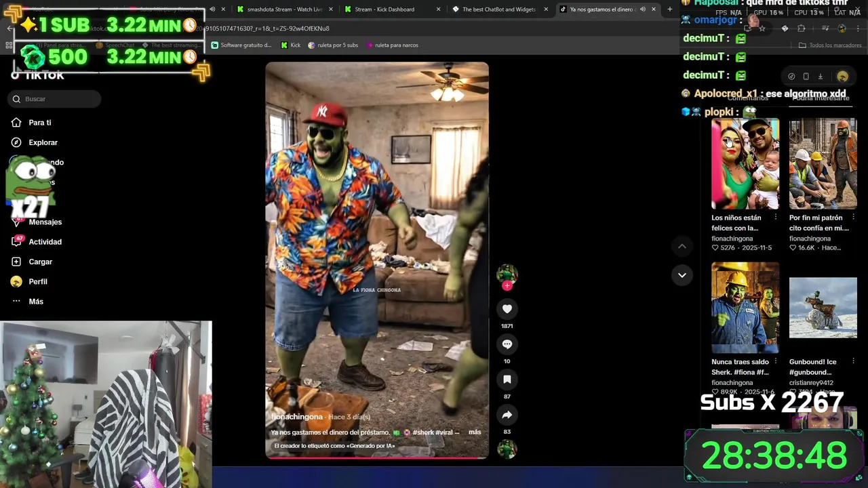Open the Cargar upload page

pyautogui.click(x=32, y=262)
